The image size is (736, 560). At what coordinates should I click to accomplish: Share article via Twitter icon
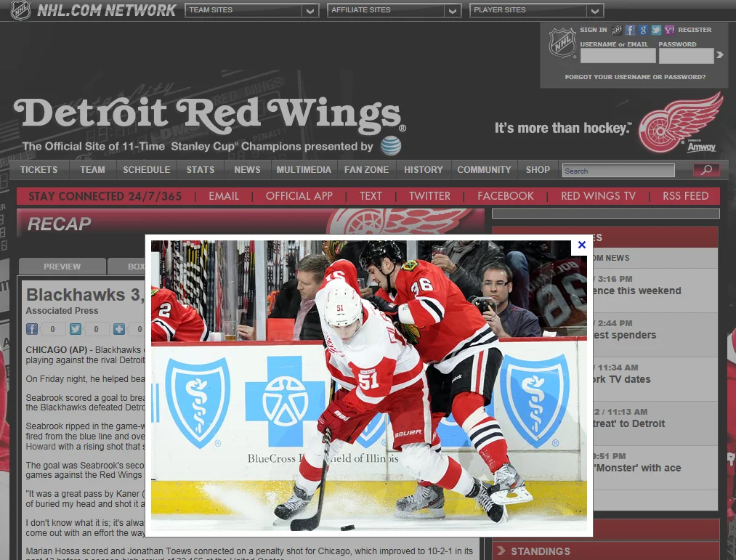76,329
